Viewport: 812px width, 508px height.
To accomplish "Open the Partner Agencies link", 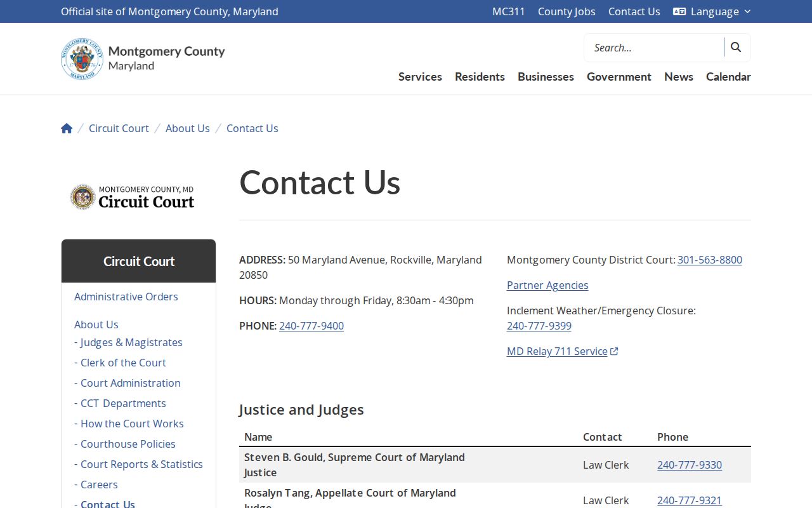I will pos(547,285).
